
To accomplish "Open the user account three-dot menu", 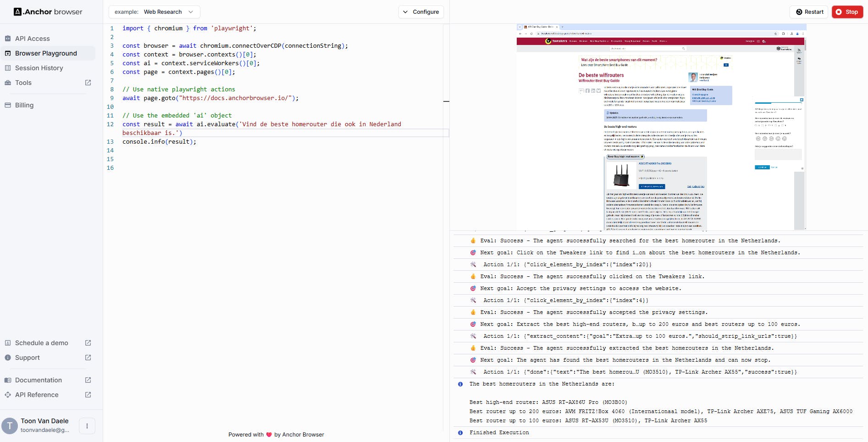I will tap(87, 426).
